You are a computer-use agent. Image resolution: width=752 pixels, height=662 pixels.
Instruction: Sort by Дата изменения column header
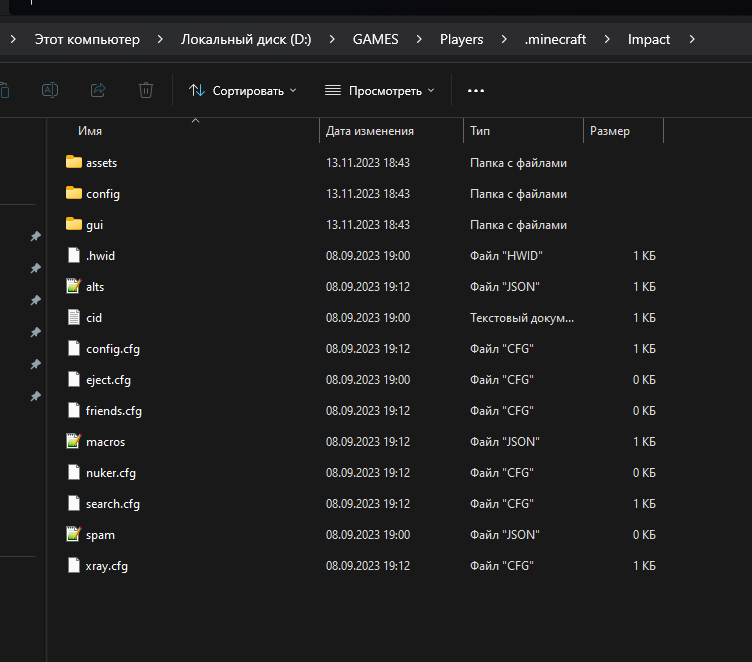370,131
